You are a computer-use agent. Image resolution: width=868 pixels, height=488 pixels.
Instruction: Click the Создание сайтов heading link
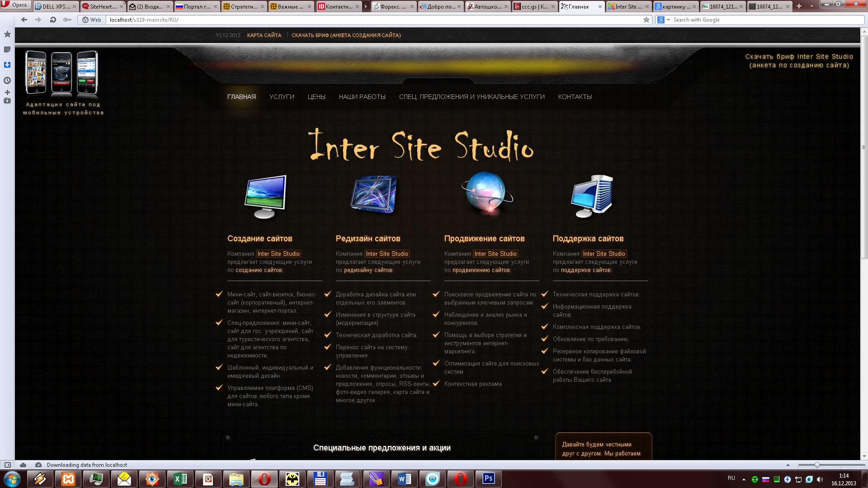[x=259, y=239]
